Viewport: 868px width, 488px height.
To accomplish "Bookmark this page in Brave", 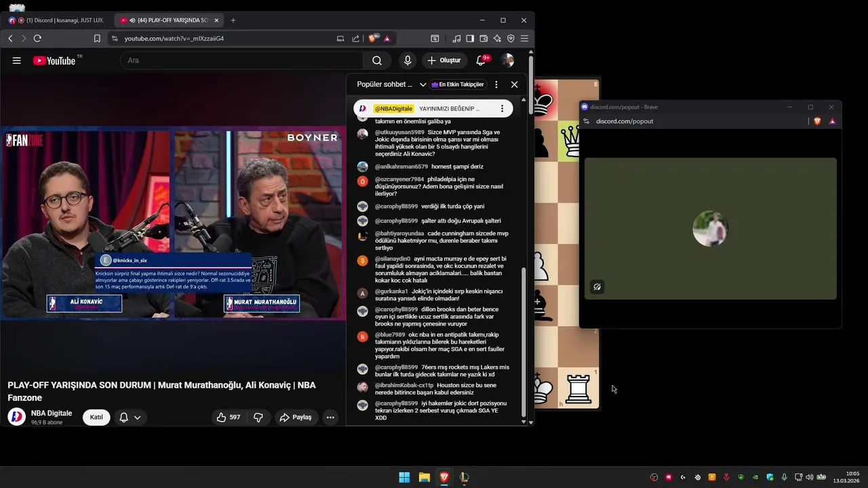I will pos(97,39).
